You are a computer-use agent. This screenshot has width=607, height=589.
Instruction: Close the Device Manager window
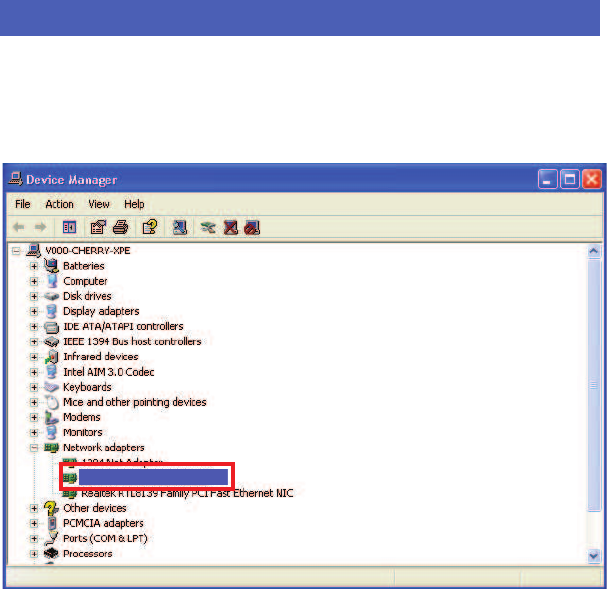coord(592,179)
